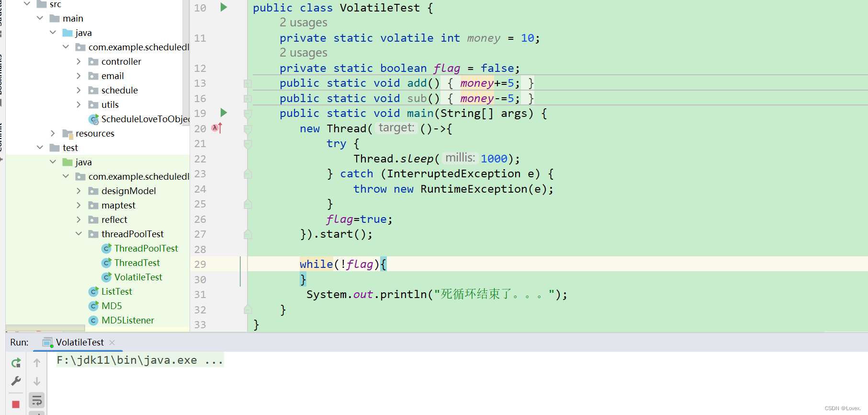Screen dimensions: 868x415
Task: Open ThreadPoolTest class in the project tree
Action: click(146, 248)
